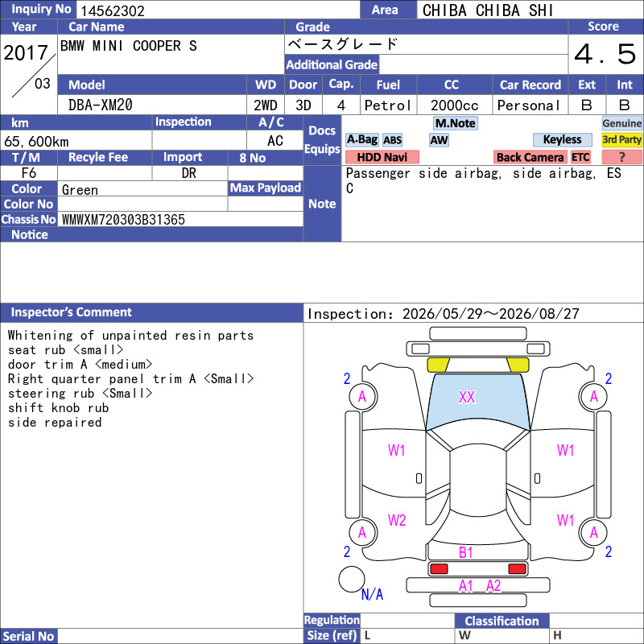The width and height of the screenshot is (644, 644).
Task: Select the B1 mark on rear hatch
Action: click(465, 552)
